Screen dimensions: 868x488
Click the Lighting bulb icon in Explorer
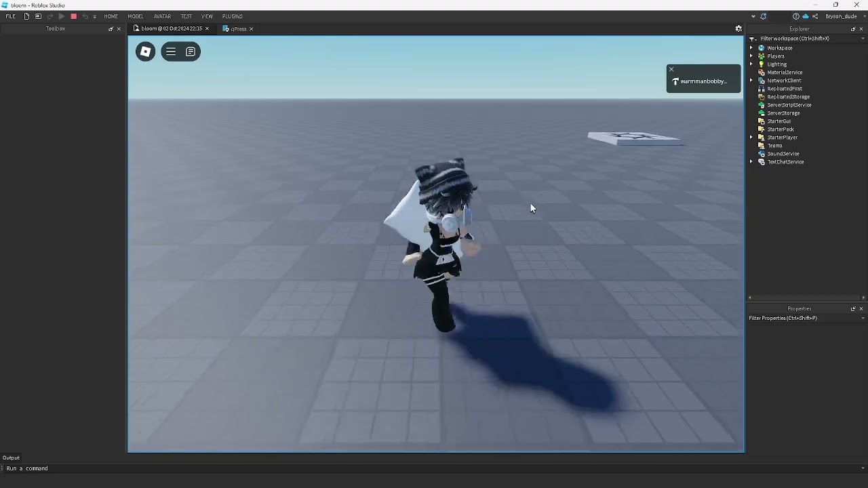click(x=762, y=64)
